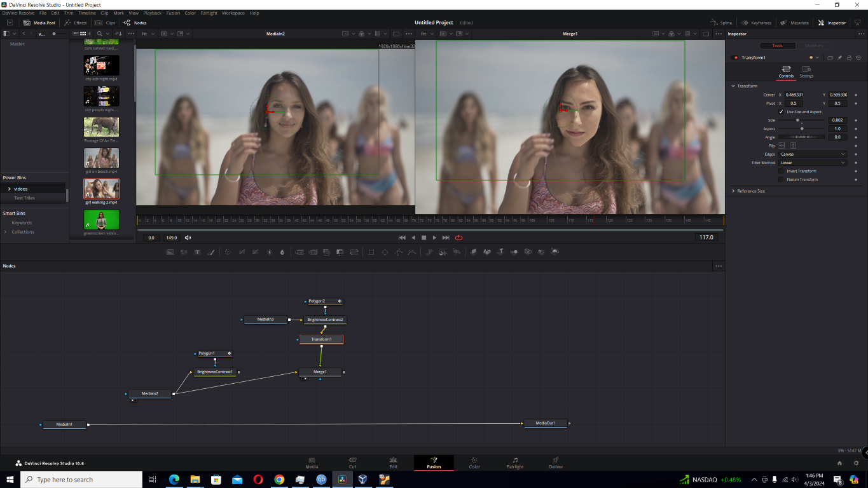
Task: Toggle keyframe dot for Center
Action: 856,95
